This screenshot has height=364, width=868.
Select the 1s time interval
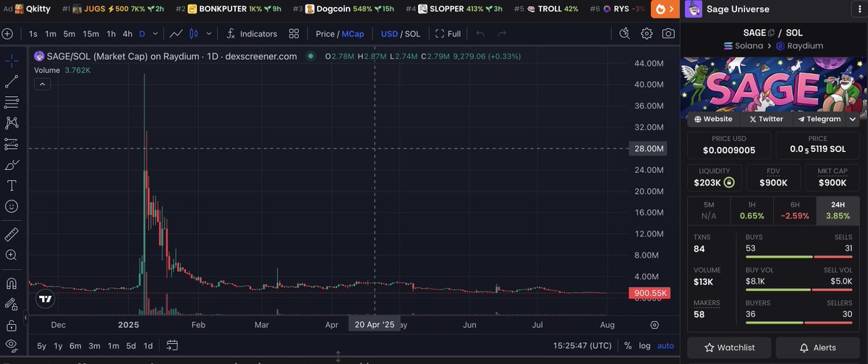point(33,34)
